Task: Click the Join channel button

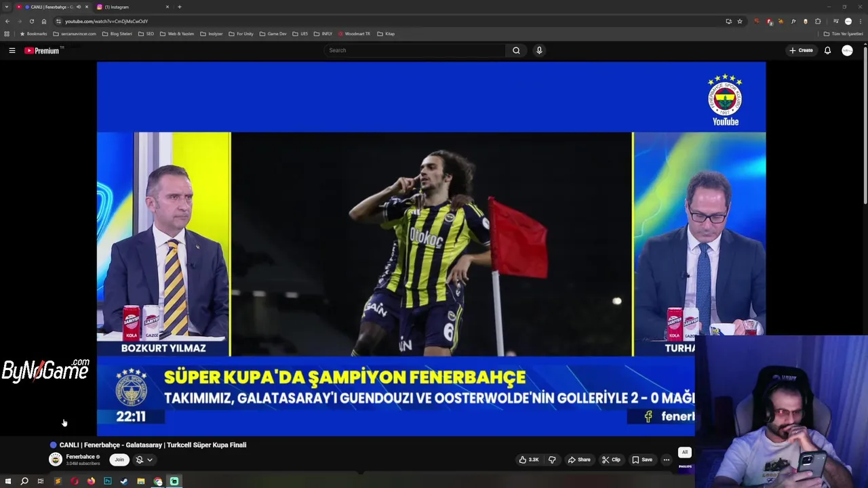Action: [119, 460]
